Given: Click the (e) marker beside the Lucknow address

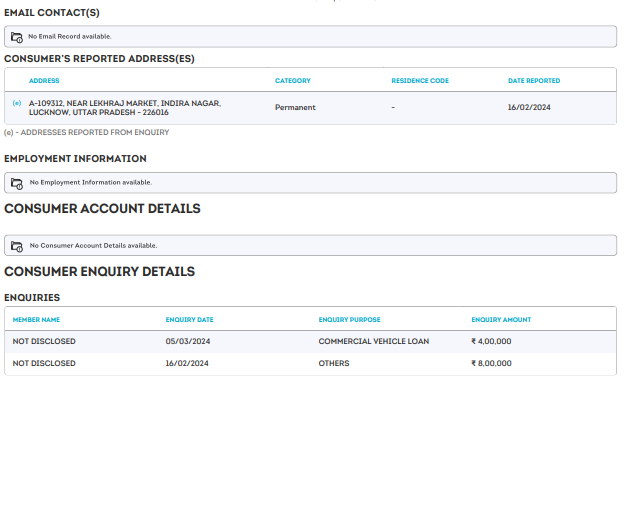Looking at the screenshot, I should (x=17, y=103).
